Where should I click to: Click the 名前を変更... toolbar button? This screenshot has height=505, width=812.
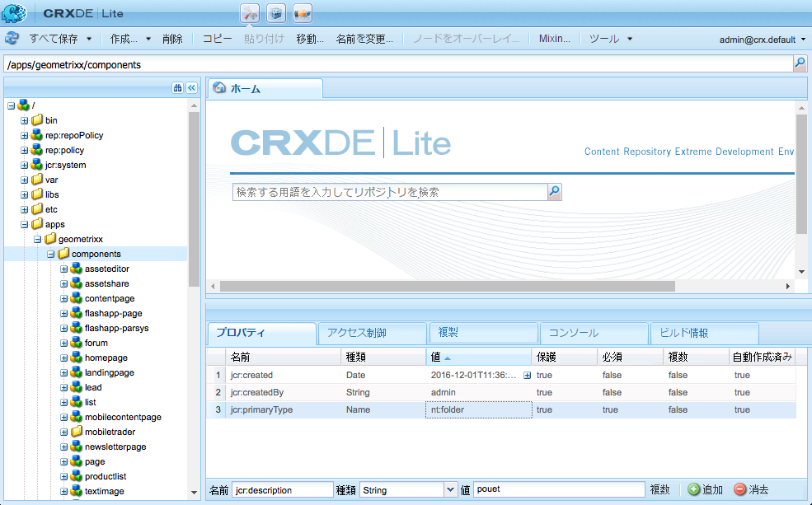pyautogui.click(x=364, y=39)
